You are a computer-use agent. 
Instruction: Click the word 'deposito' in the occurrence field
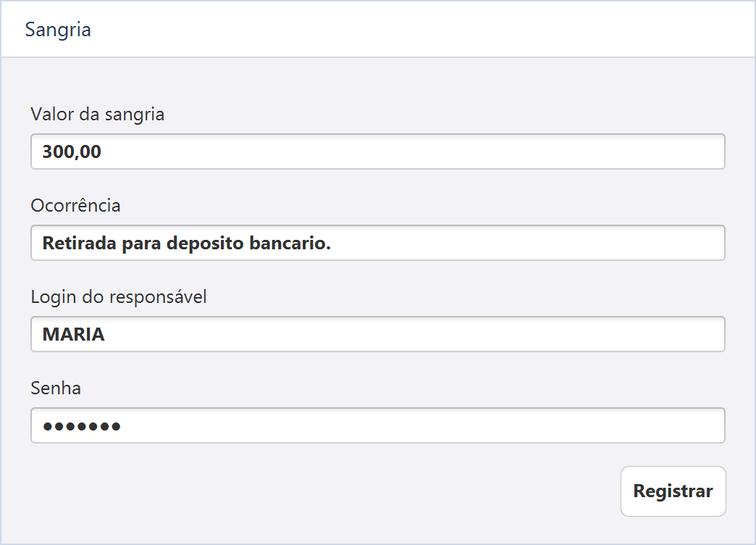(x=205, y=244)
